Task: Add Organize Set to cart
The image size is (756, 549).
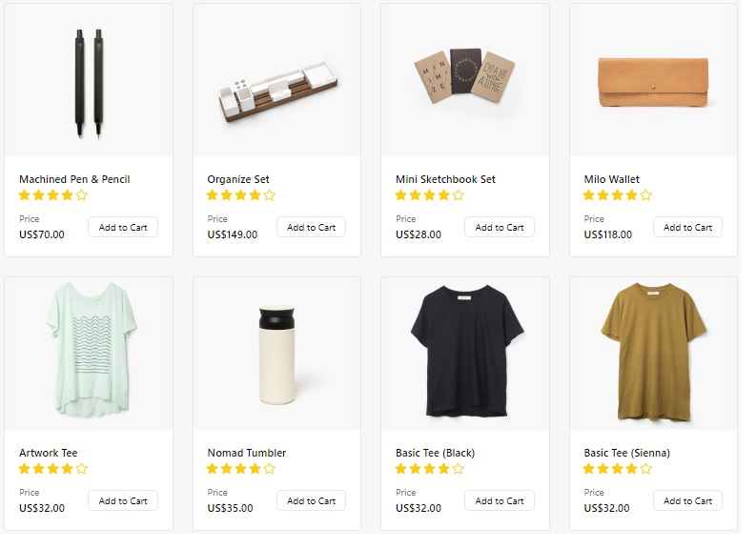Action: click(311, 227)
